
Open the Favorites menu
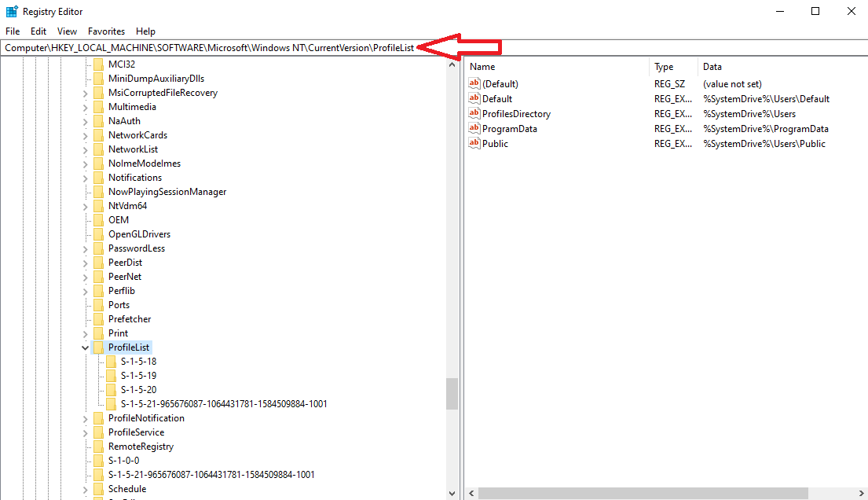coord(106,31)
